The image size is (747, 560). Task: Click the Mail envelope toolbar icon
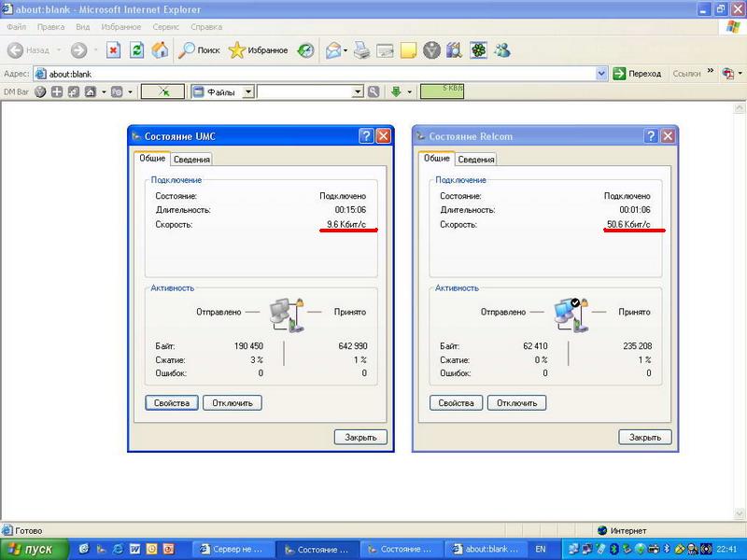click(x=333, y=50)
